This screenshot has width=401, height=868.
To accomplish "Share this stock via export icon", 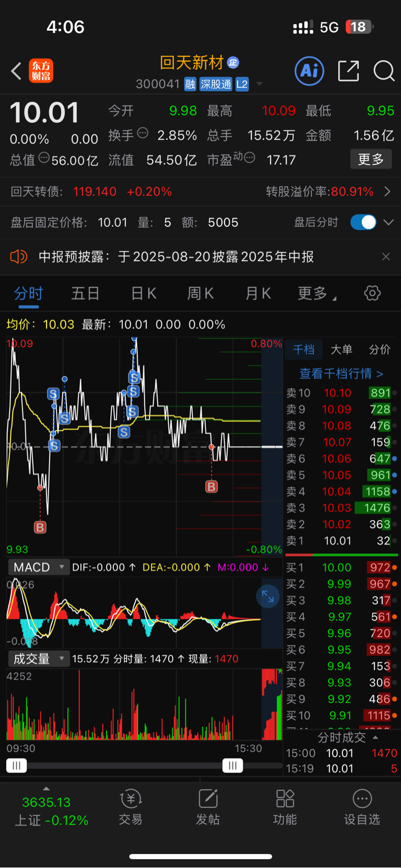I will pos(348,71).
